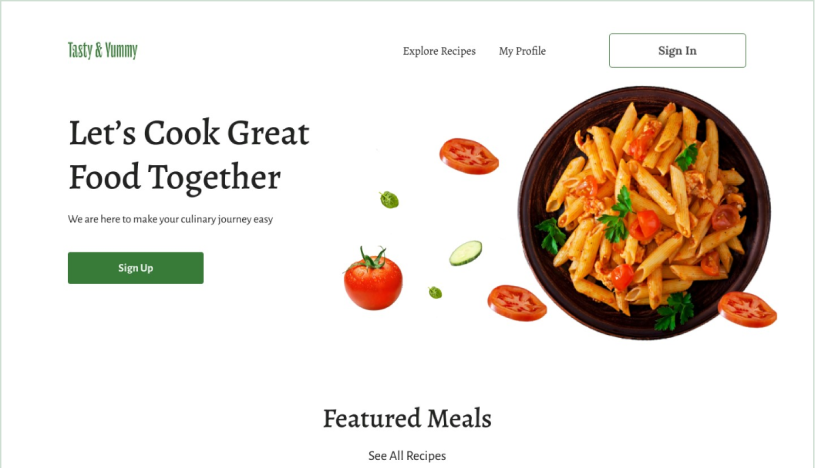The width and height of the screenshot is (815, 468).
Task: Click the Sign In button
Action: [x=677, y=50]
